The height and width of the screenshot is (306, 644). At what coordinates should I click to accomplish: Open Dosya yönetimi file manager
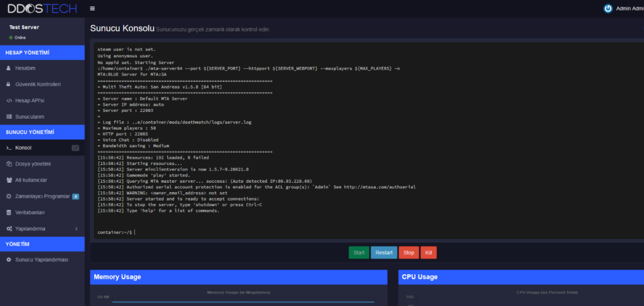(x=33, y=164)
